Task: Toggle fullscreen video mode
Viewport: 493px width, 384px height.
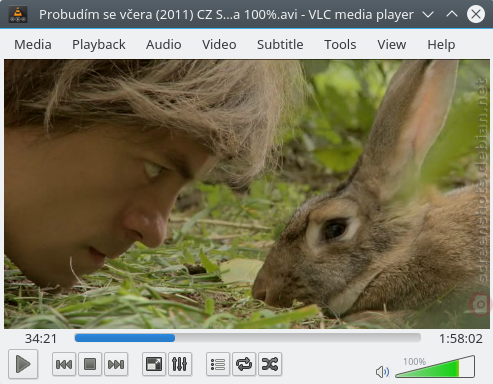Action: coord(154,364)
